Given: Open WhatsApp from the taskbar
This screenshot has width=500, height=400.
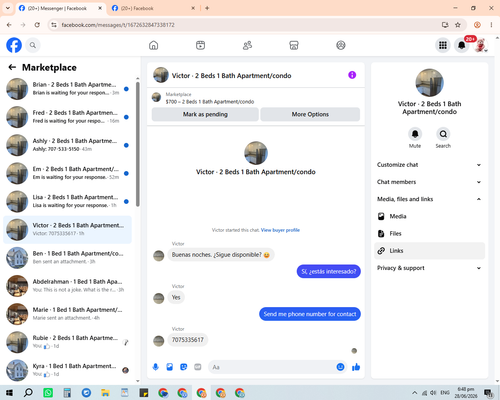Looking at the screenshot, I should (48, 393).
